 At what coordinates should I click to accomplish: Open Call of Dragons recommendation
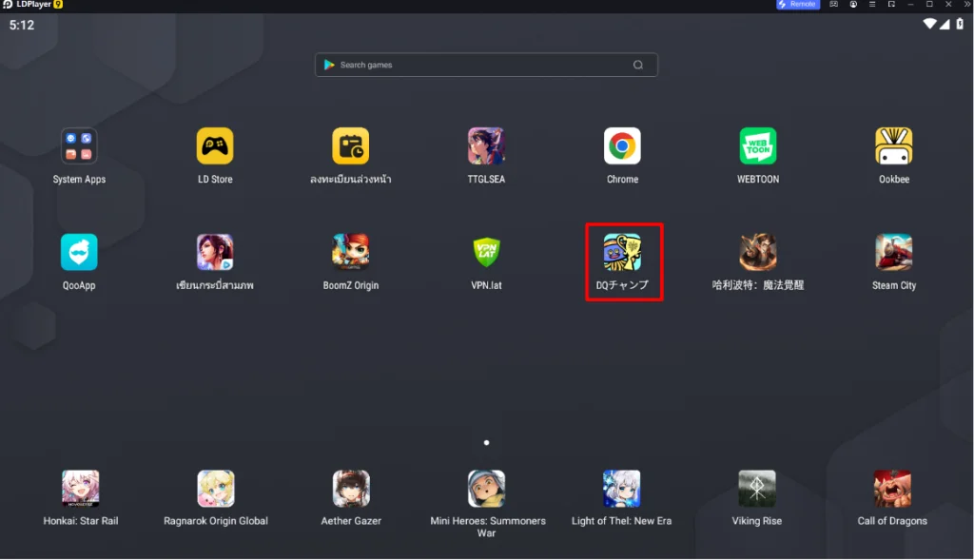pyautogui.click(x=892, y=489)
